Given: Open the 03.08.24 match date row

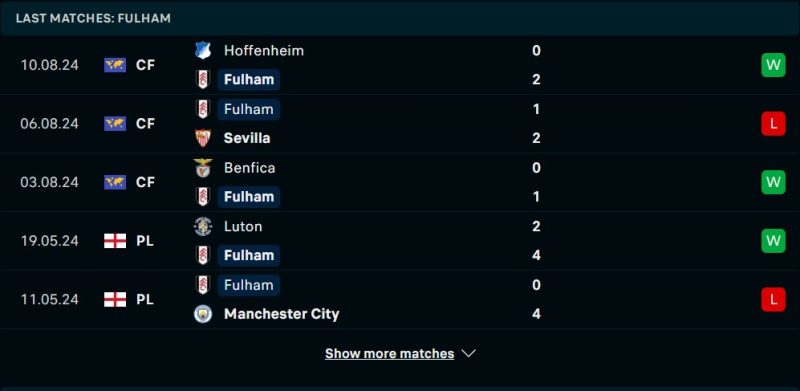Looking at the screenshot, I should (400, 182).
